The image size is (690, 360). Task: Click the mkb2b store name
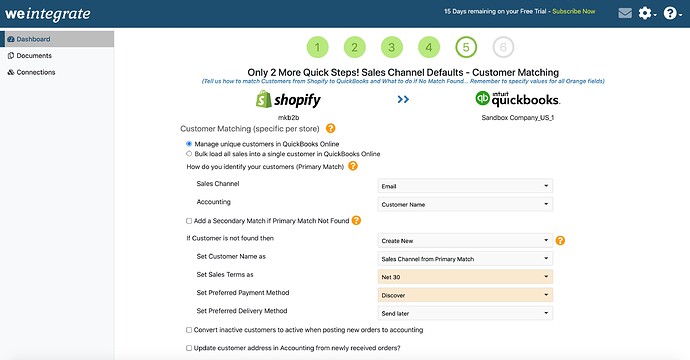click(288, 118)
